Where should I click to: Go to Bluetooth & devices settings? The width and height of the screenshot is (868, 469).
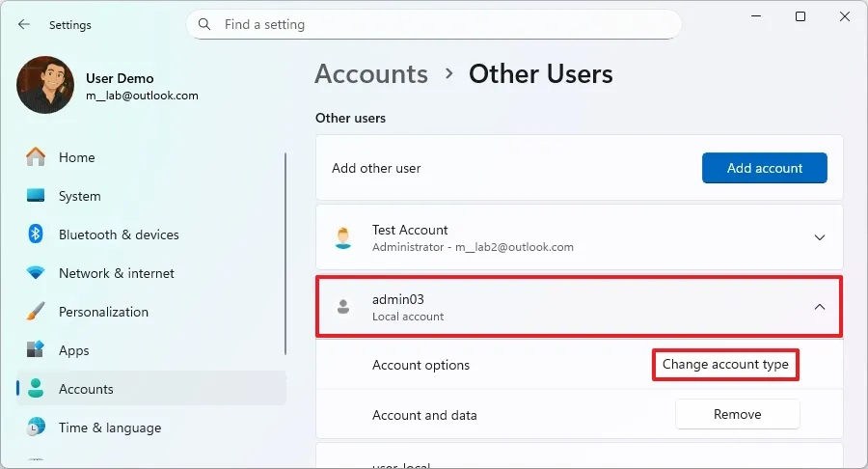[119, 234]
